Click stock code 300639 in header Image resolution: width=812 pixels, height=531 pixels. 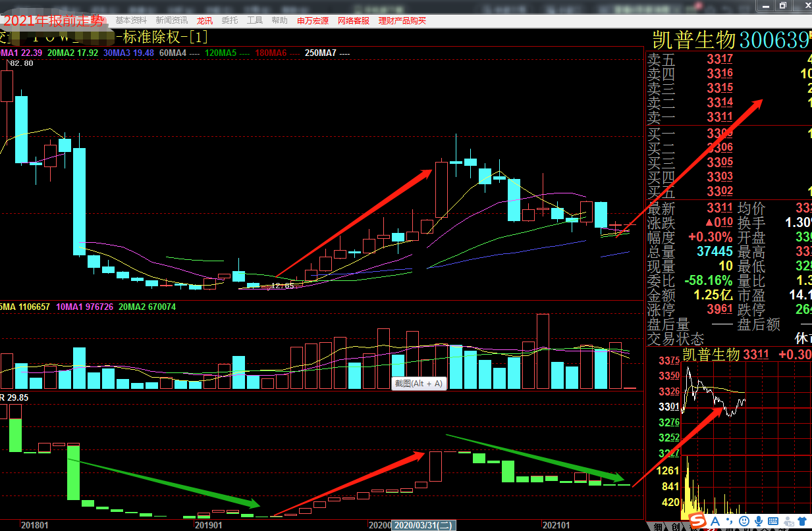pyautogui.click(x=774, y=39)
